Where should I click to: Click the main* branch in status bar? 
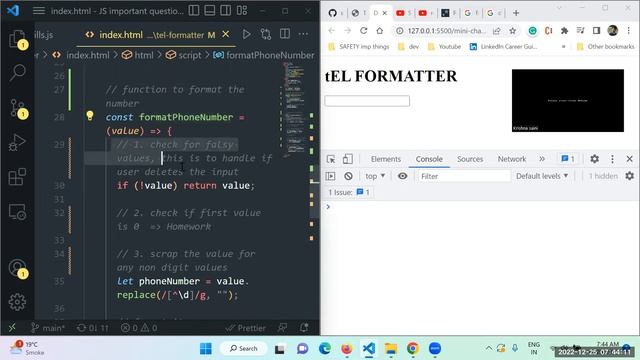pos(48,328)
